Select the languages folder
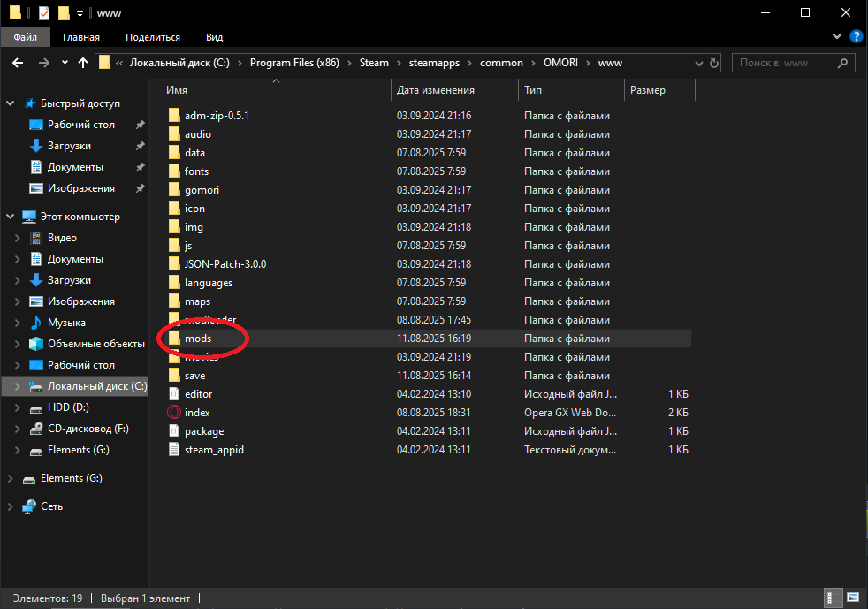The height and width of the screenshot is (609, 868). pos(208,283)
